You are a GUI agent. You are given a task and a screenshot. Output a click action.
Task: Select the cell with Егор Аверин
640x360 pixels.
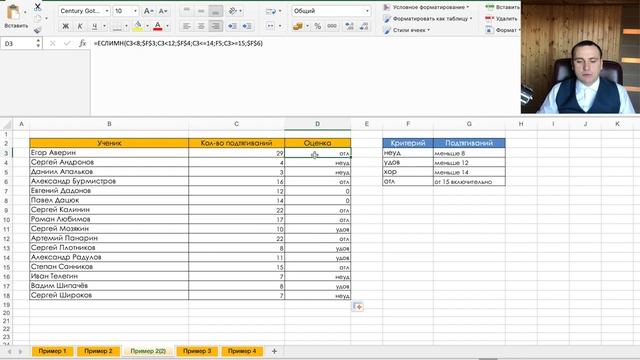point(109,153)
